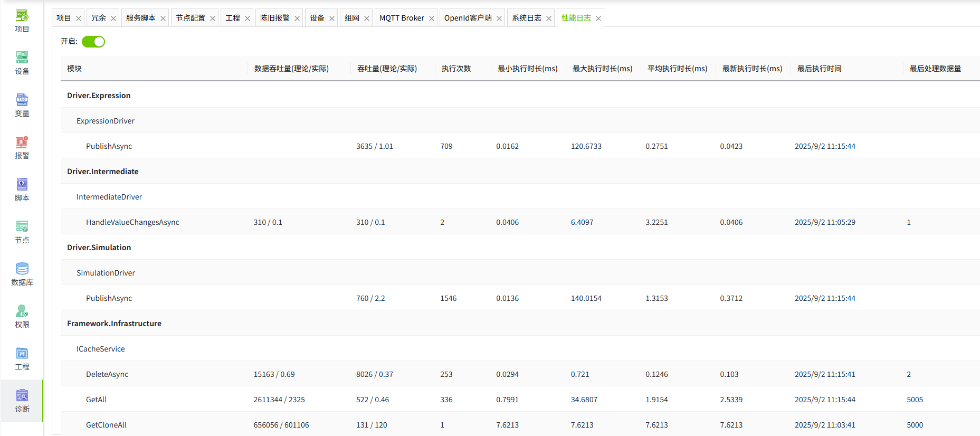
Task: Collapse the Framework.Infrastructure group row
Action: 114,324
